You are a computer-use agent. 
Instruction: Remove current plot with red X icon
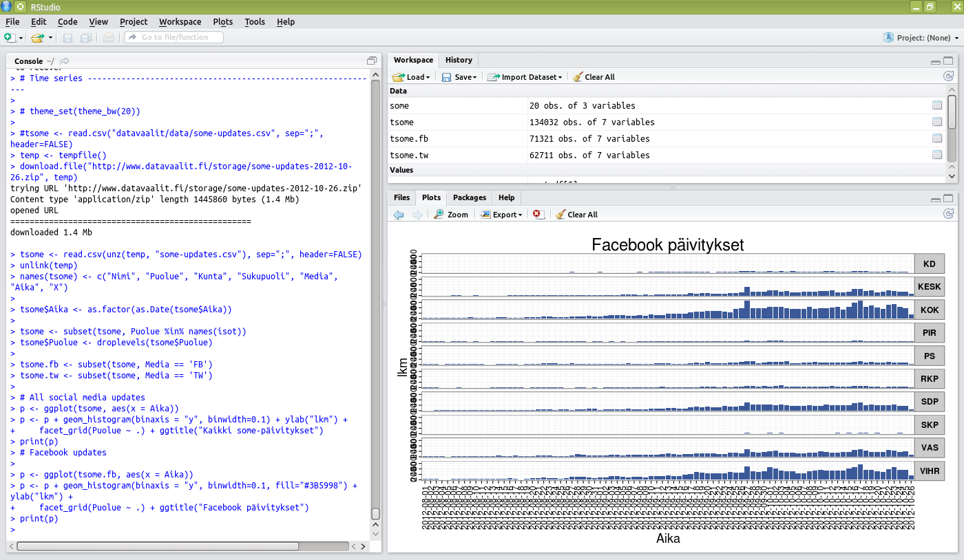[x=538, y=215]
